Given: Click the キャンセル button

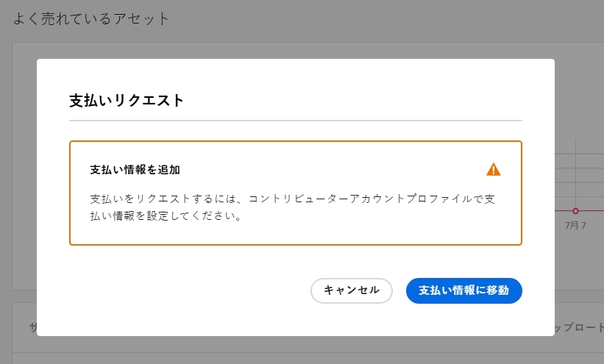Looking at the screenshot, I should click(x=352, y=290).
